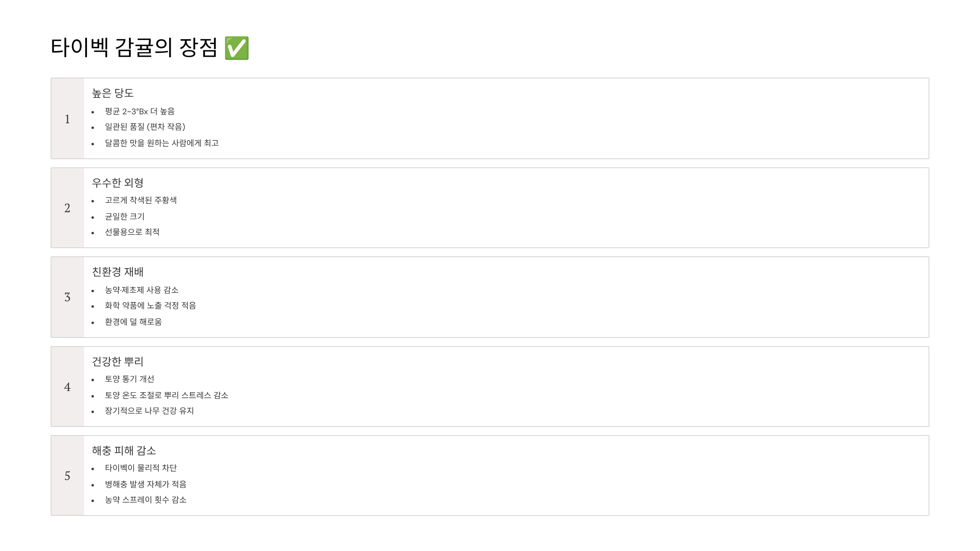Click the bullet 농약 스프레이 횟수 감소
Image resolution: width=980 pixels, height=551 pixels.
click(146, 500)
